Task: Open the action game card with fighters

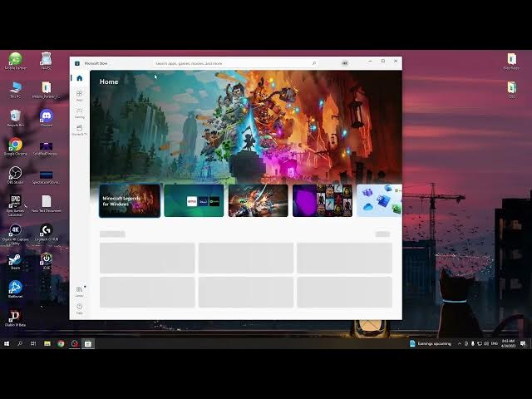Action: click(259, 200)
